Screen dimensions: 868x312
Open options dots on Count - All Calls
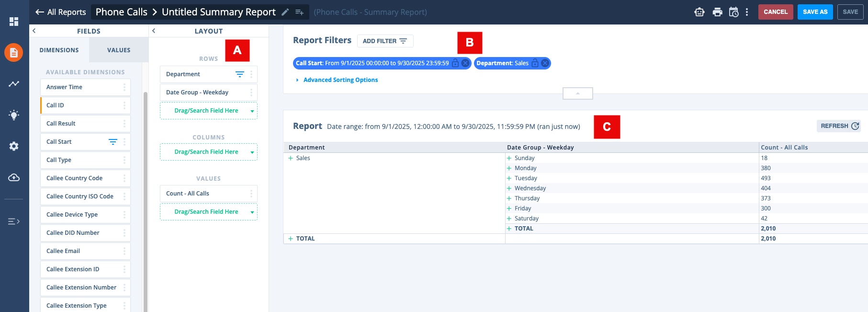tap(251, 194)
